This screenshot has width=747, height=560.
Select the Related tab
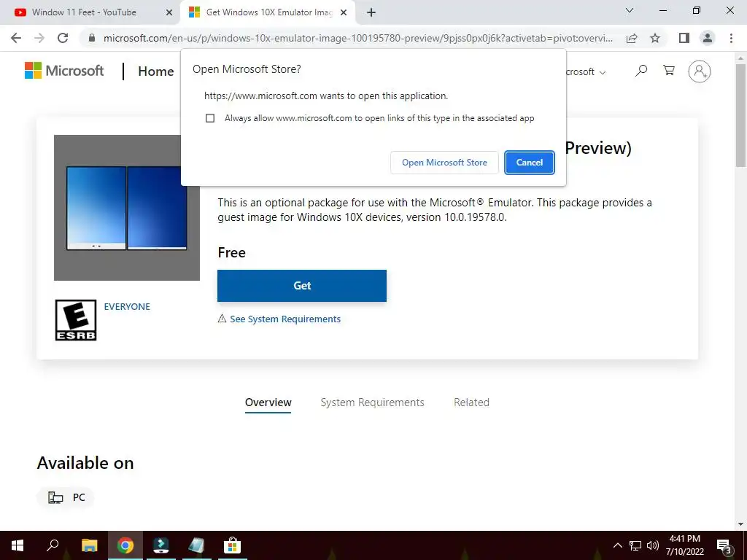tap(471, 402)
